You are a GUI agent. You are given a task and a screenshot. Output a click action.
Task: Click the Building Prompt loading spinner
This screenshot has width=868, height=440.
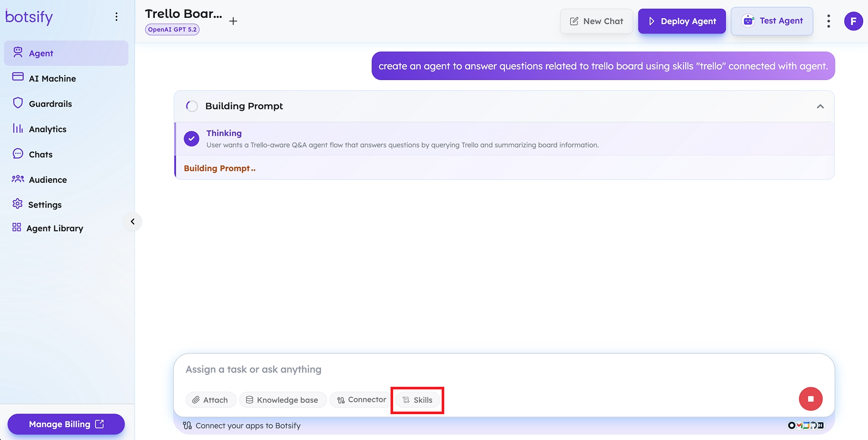[x=192, y=106]
